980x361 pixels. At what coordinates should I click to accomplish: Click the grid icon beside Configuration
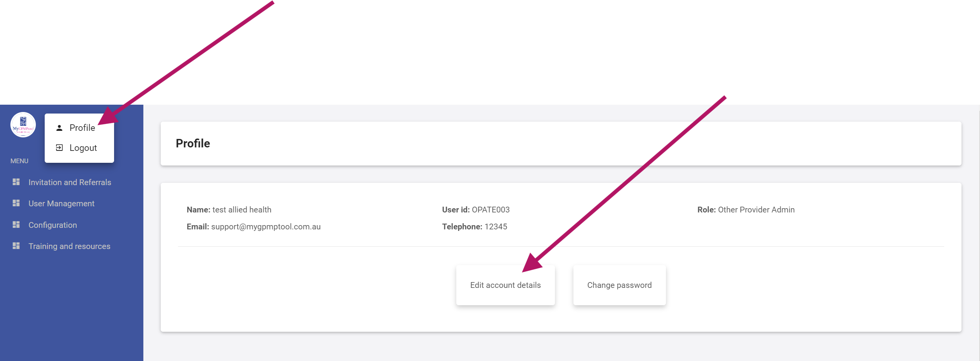(x=16, y=225)
